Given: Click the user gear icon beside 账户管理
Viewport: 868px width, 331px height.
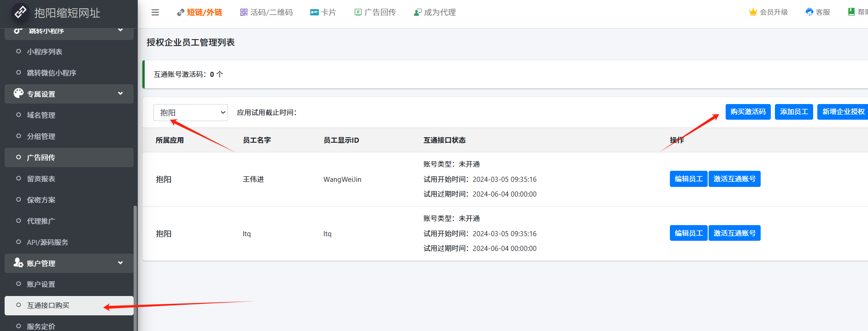Looking at the screenshot, I should click(x=18, y=263).
